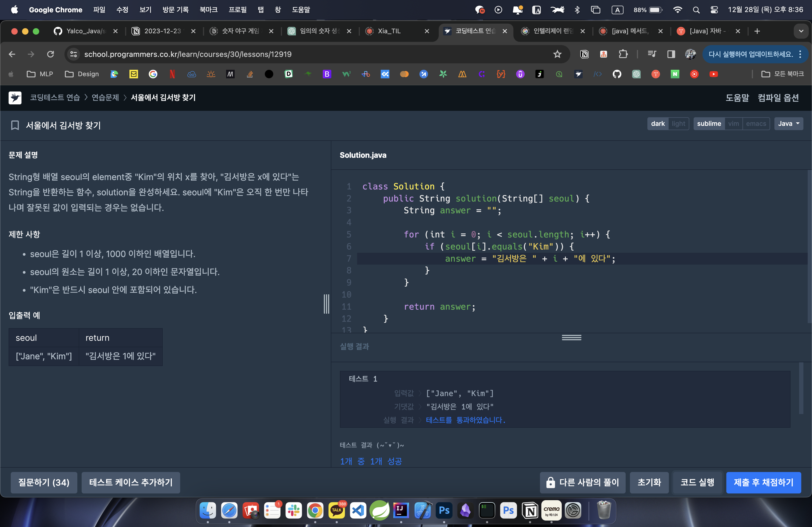Open the 방문 기록 menu in menu bar
The width and height of the screenshot is (812, 527).
tap(175, 10)
